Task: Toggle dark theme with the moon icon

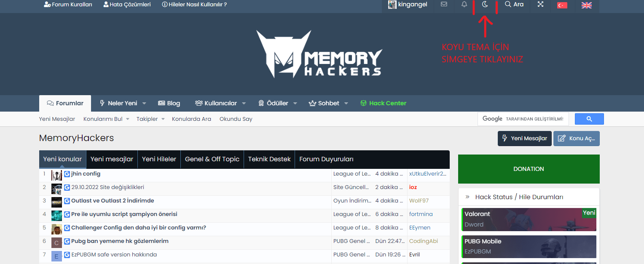Action: pyautogui.click(x=485, y=5)
